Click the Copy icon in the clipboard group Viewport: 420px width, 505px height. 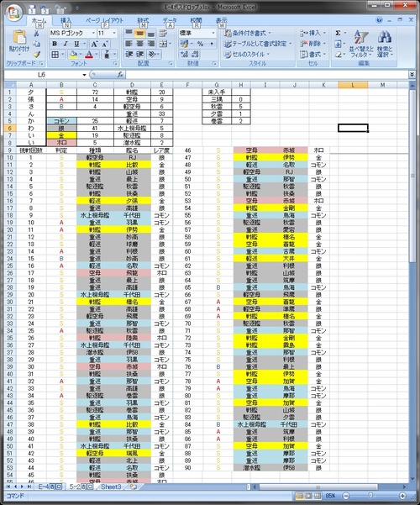37,45
